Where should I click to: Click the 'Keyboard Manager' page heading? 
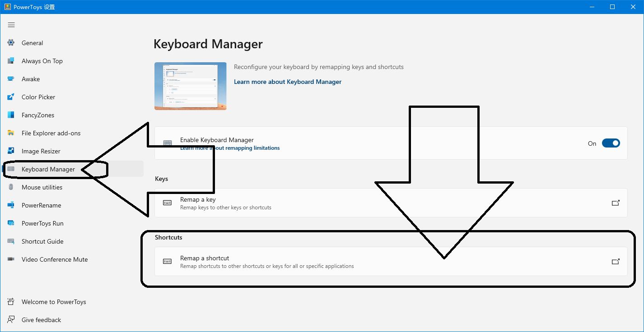click(x=208, y=44)
